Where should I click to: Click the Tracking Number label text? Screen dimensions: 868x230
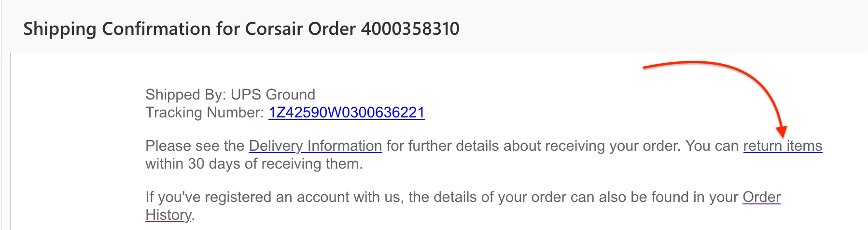click(205, 113)
